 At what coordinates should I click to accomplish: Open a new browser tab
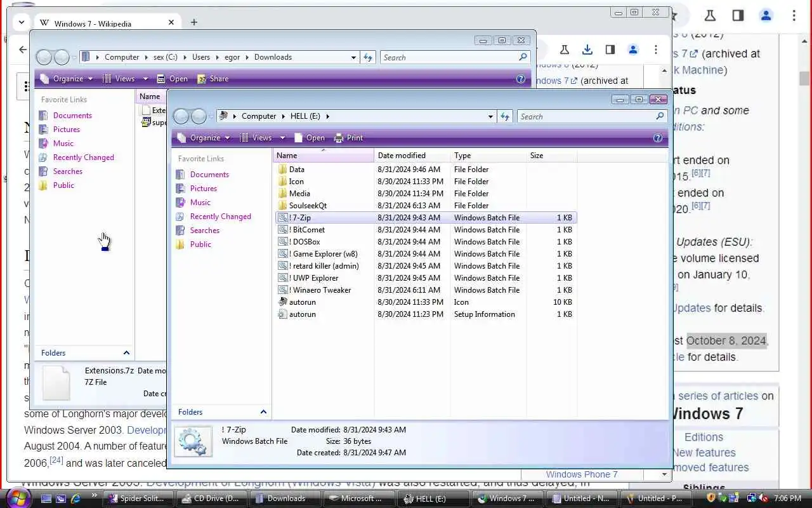pos(194,22)
